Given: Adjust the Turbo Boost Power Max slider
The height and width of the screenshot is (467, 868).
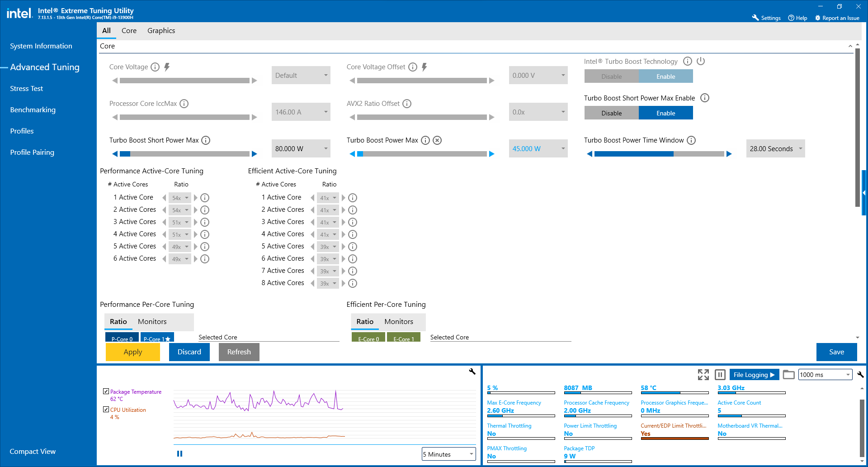Looking at the screenshot, I should coord(422,154).
